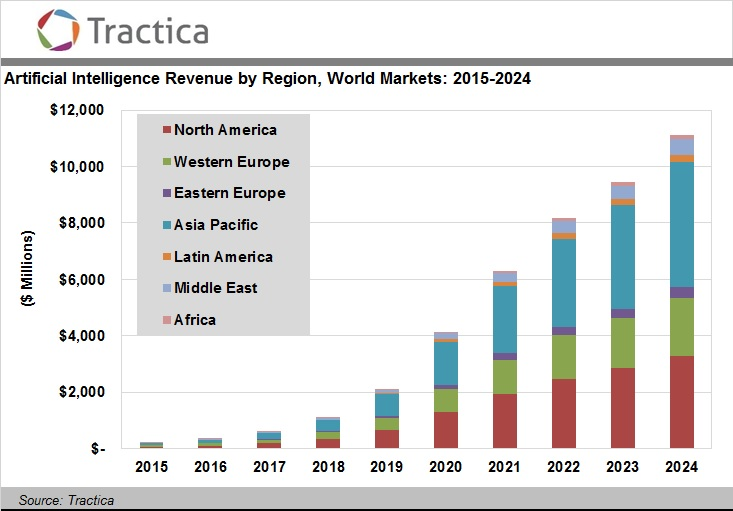Viewport: 733px width, 511px height.
Task: Click the 2022 bar's Asia Pacific segment
Action: (564, 283)
